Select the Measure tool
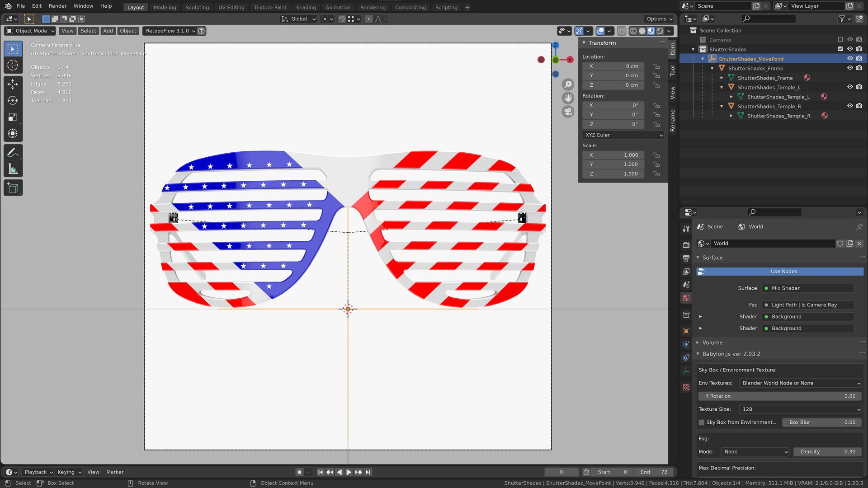868x488 pixels. point(13,169)
